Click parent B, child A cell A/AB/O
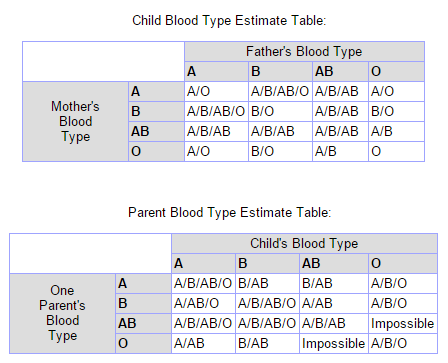The width and height of the screenshot is (448, 363). (x=203, y=303)
